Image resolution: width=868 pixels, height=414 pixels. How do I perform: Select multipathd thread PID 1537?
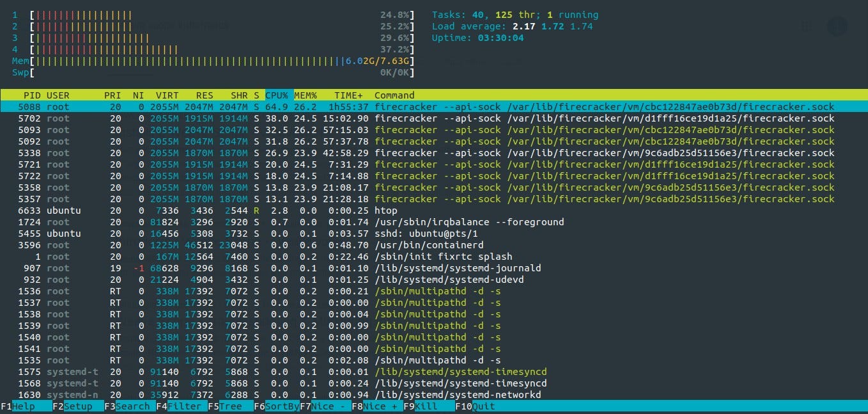tap(434, 303)
